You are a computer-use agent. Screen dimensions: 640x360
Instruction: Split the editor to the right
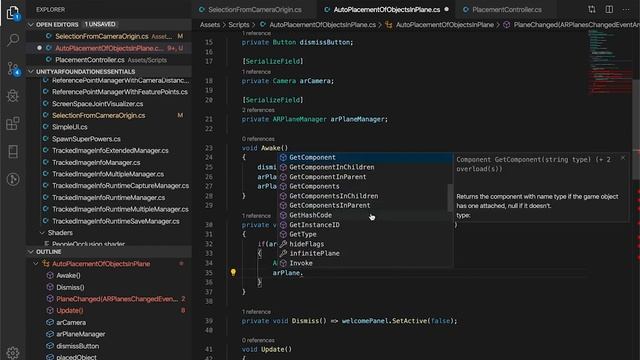pyautogui.click(x=609, y=9)
